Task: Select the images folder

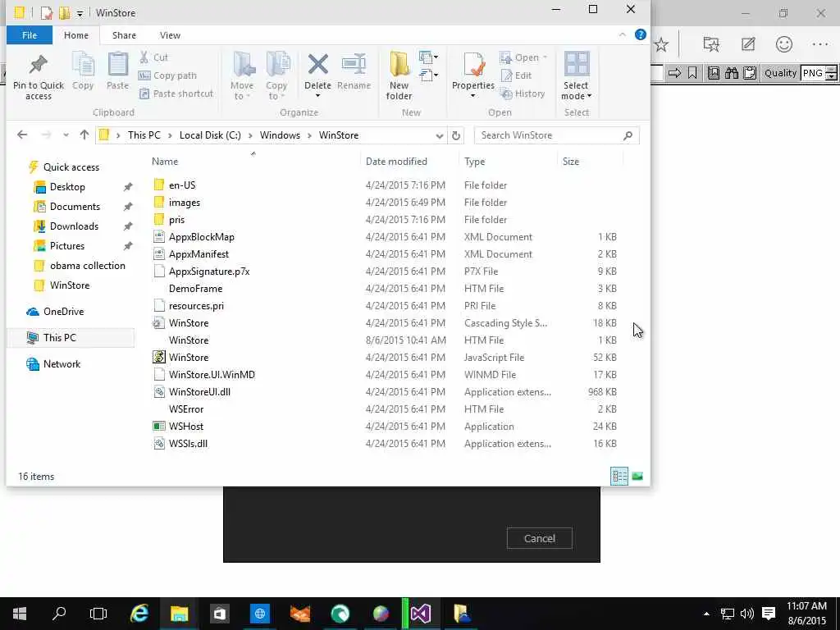Action: click(x=185, y=203)
